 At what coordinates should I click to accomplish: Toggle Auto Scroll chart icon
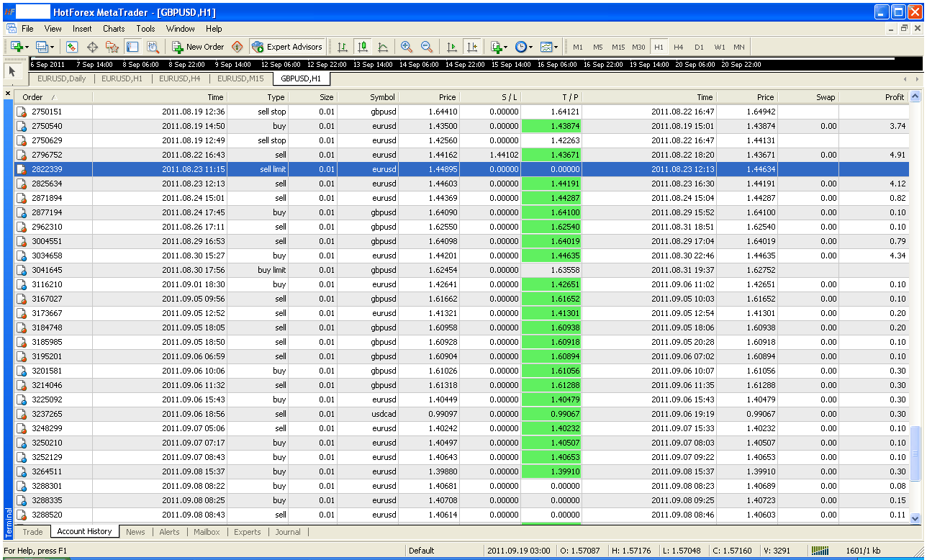tap(452, 47)
